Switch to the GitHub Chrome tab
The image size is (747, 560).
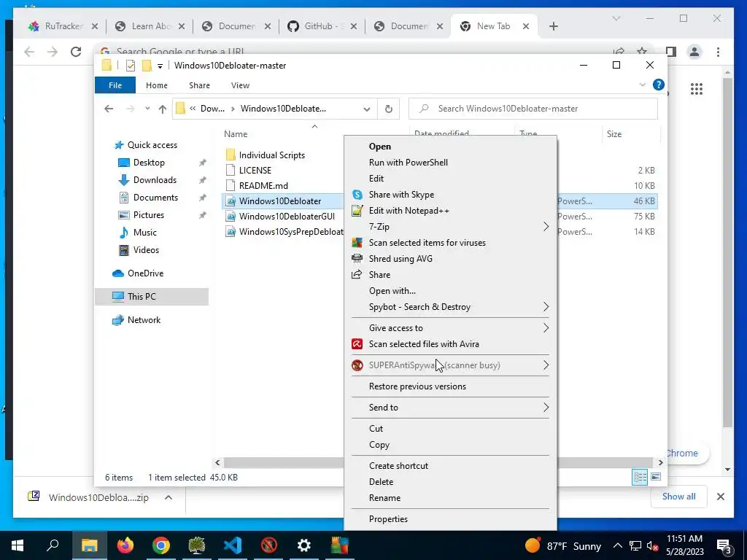322,26
